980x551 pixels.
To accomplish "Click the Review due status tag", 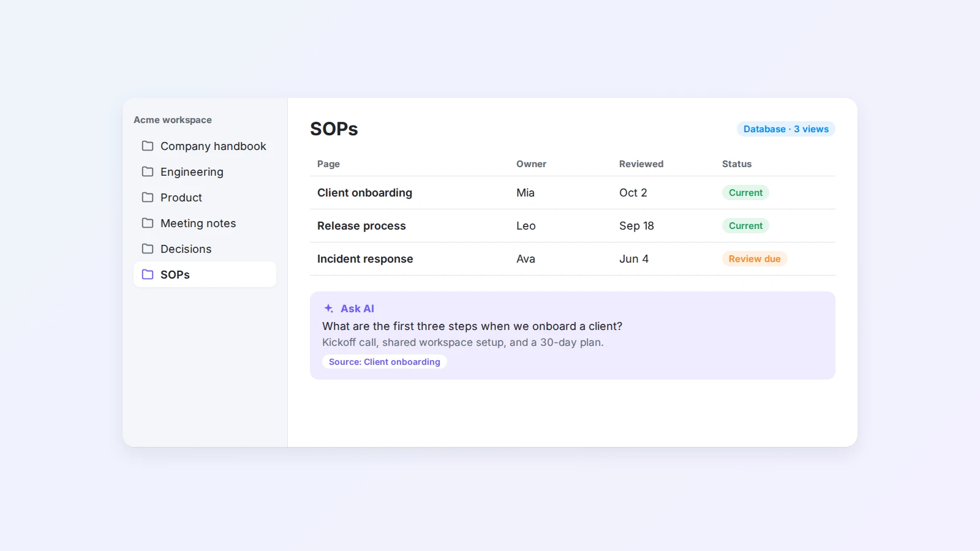I will 755,258.
